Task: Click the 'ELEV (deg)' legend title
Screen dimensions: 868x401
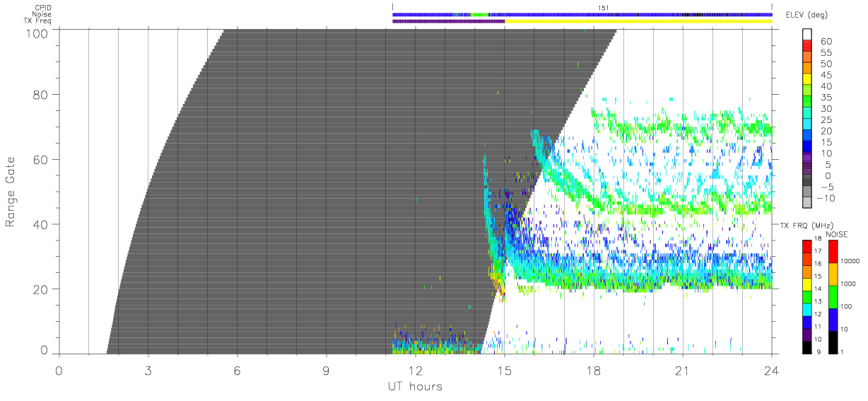Action: [x=807, y=15]
